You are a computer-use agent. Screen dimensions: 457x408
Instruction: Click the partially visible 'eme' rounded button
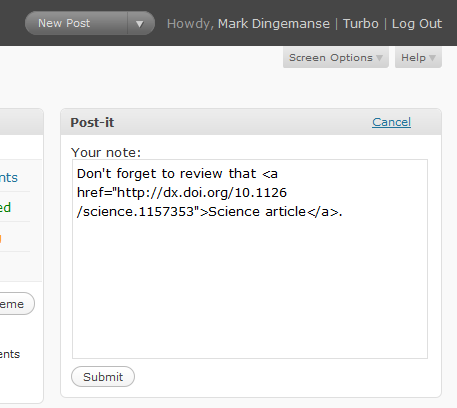point(17,304)
